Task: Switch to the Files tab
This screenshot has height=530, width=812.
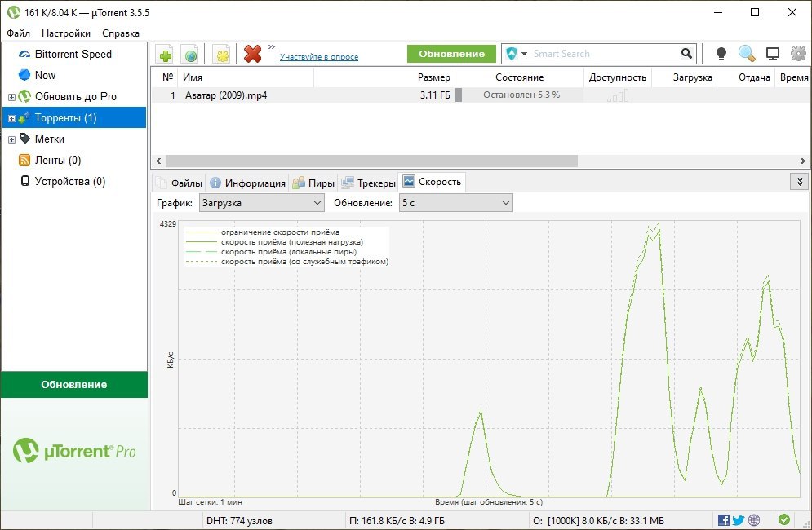Action: pyautogui.click(x=180, y=183)
